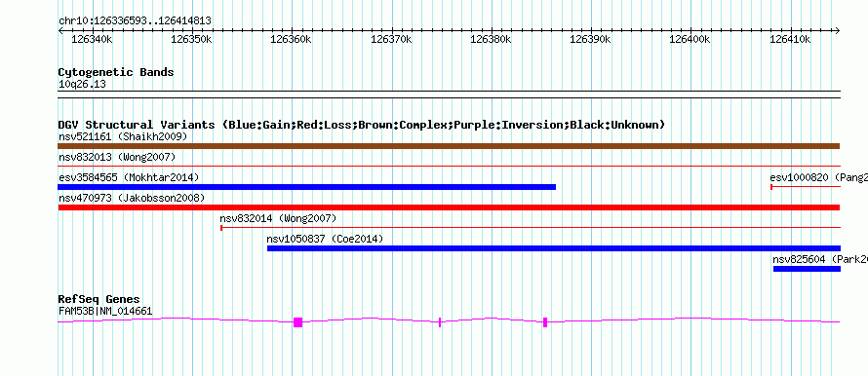Click the 126340k ruler tick label
Screen dimensions: 868x376
click(92, 40)
